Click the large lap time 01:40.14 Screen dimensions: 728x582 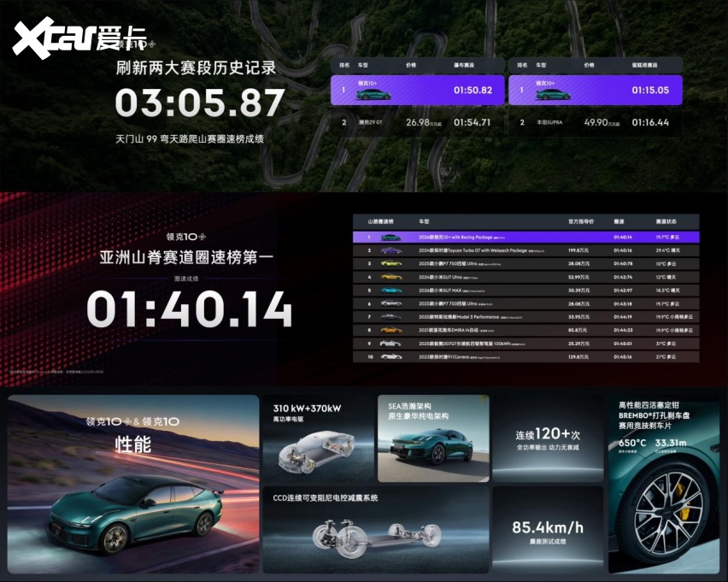[190, 309]
